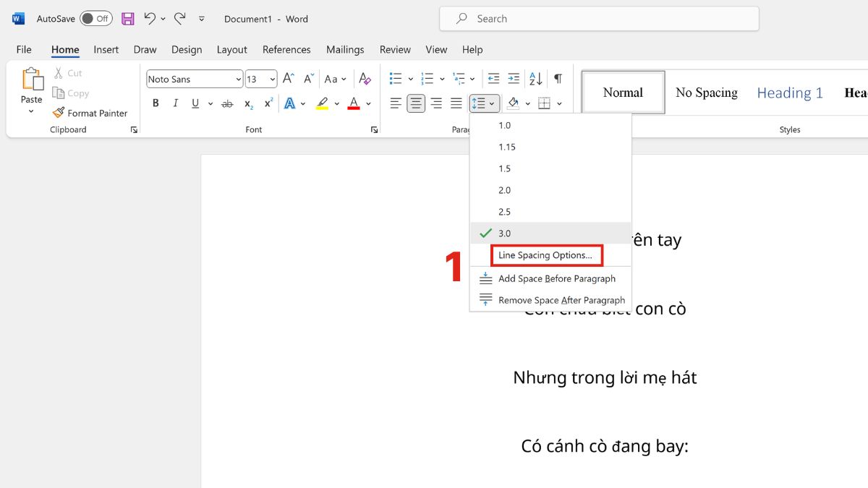Show paragraph marks with pilcrow icon
The height and width of the screenshot is (488, 868).
click(558, 79)
